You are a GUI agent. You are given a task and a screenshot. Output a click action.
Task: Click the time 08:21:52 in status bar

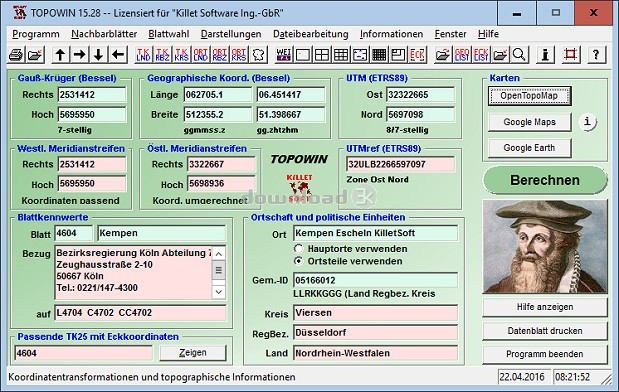(573, 377)
